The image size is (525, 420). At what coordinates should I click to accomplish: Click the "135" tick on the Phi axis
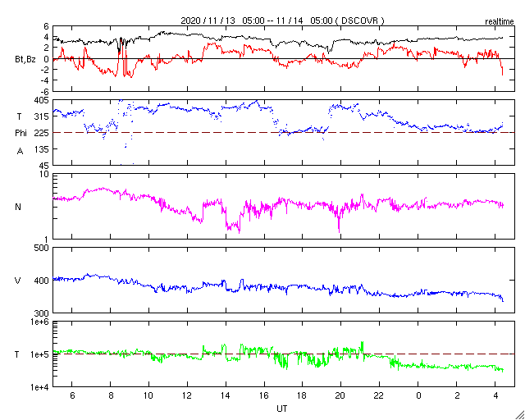tap(42, 149)
